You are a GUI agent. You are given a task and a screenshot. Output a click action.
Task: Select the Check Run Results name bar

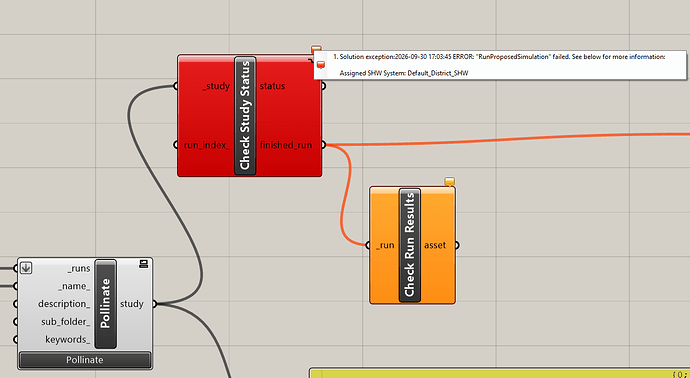click(410, 245)
